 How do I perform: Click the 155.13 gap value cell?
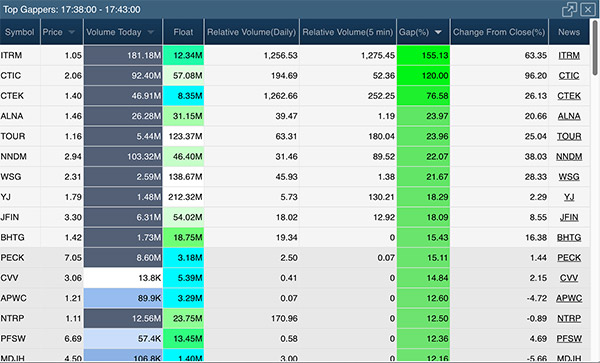point(424,55)
